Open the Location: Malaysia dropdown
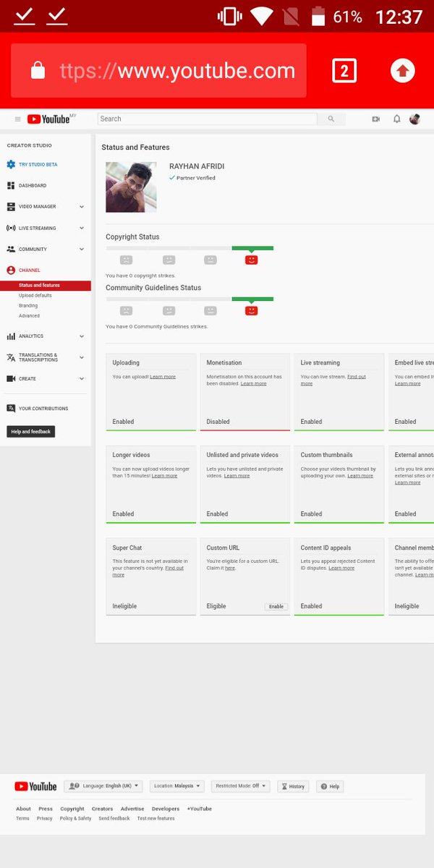Screen dimensions: 434x868 177,786
